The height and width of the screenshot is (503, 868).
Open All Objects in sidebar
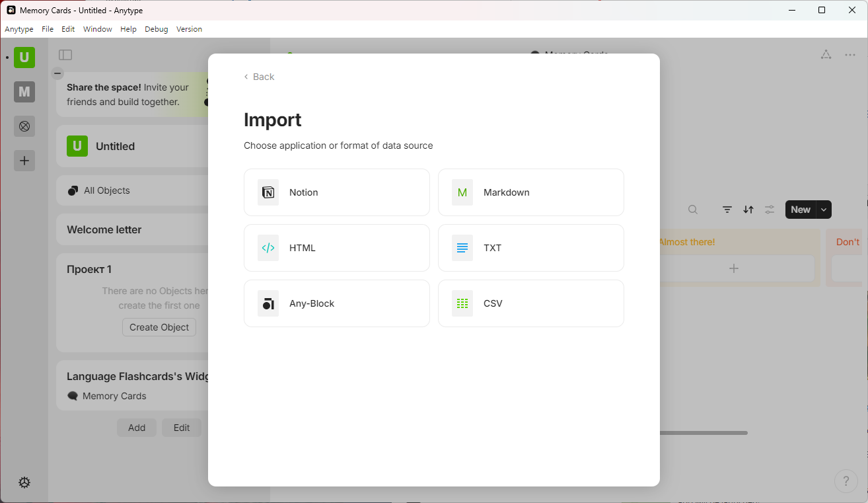[132, 190]
